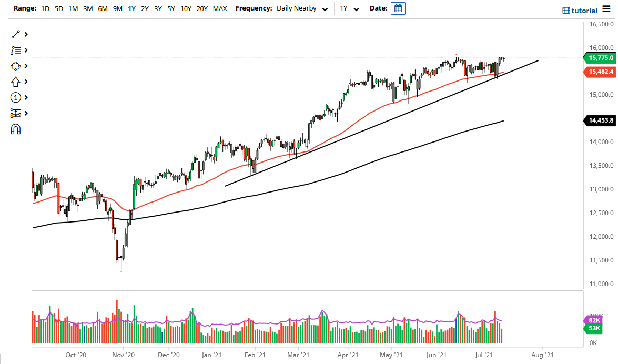Select the price measurement tool
Viewport: 618px width, 364px height.
point(15,113)
